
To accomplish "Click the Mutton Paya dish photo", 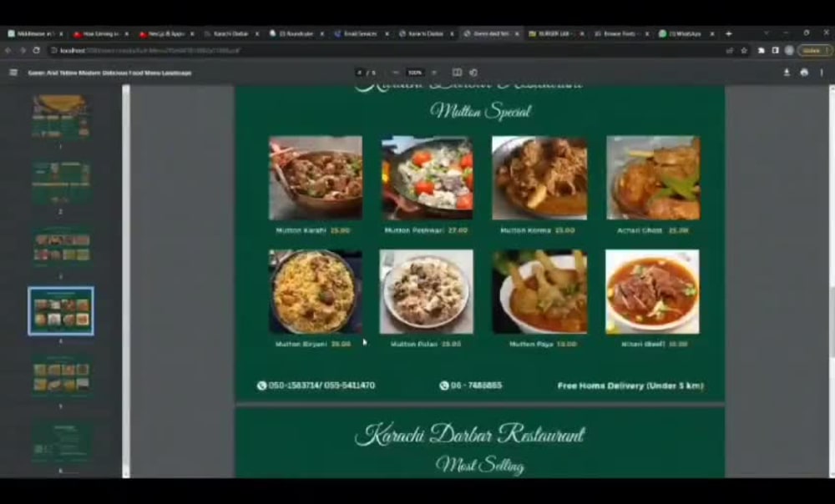I will click(x=539, y=292).
